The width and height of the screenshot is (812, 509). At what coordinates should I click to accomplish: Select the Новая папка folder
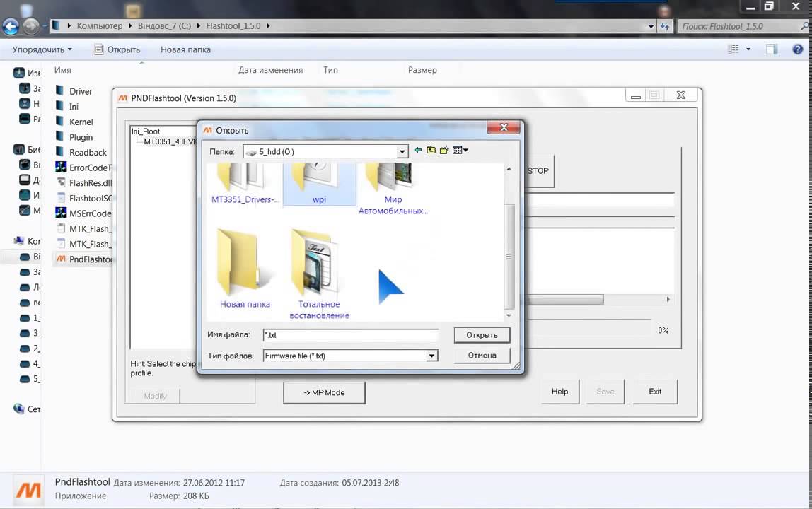245,268
